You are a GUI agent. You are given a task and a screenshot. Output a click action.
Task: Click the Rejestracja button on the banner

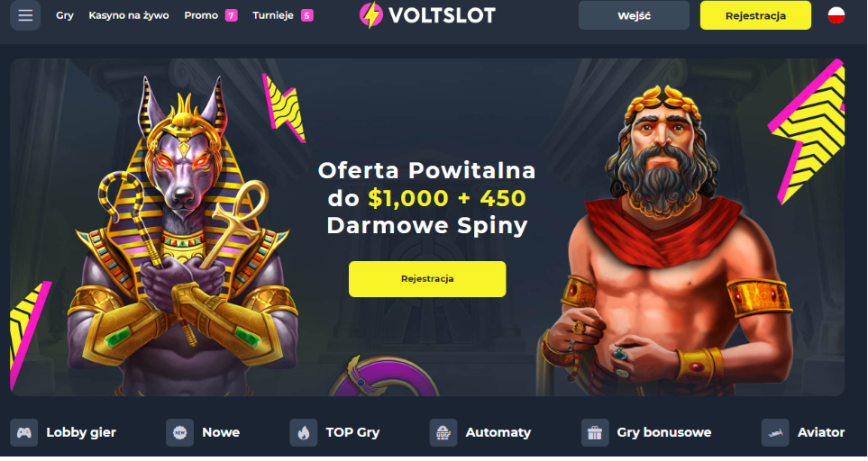click(x=427, y=278)
